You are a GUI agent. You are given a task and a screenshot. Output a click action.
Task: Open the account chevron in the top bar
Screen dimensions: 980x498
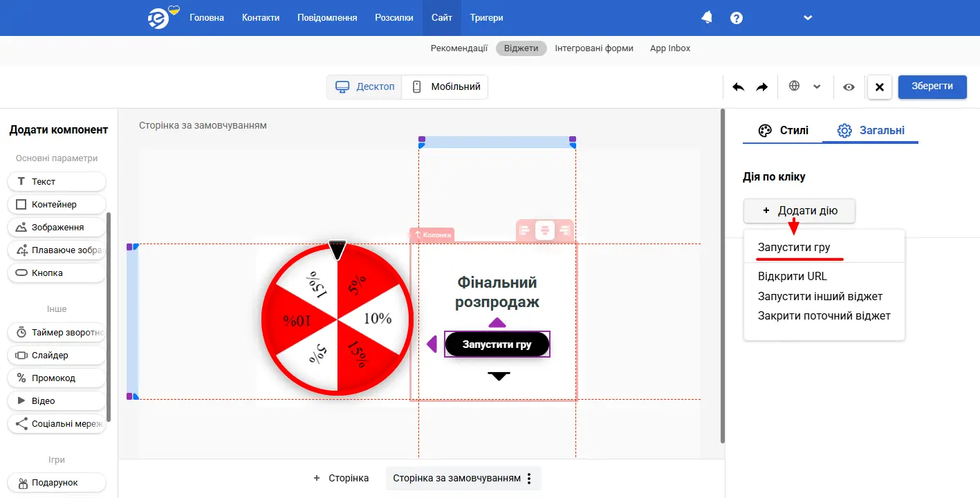pos(808,18)
